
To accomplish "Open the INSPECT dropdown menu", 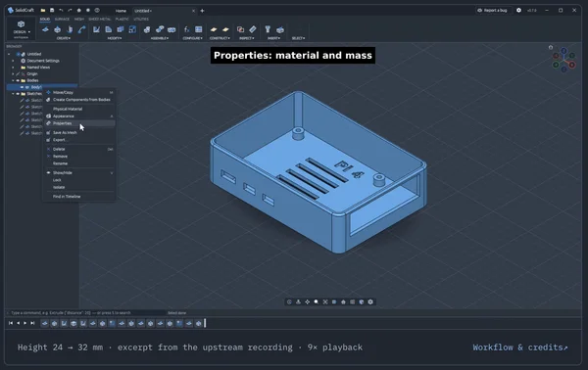I will (246, 38).
